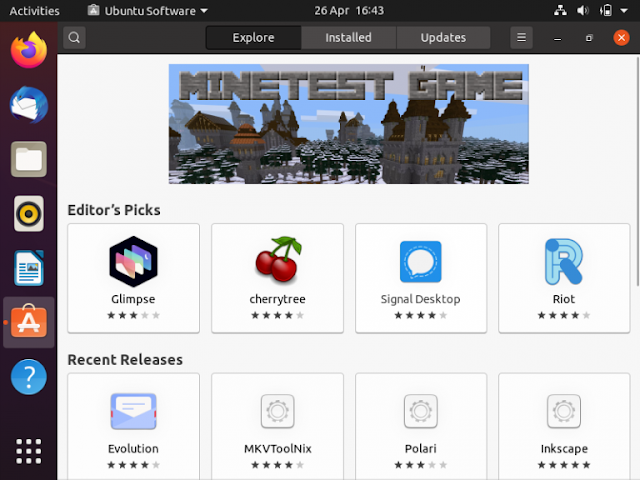Launch Firefox from the dock

29,51
